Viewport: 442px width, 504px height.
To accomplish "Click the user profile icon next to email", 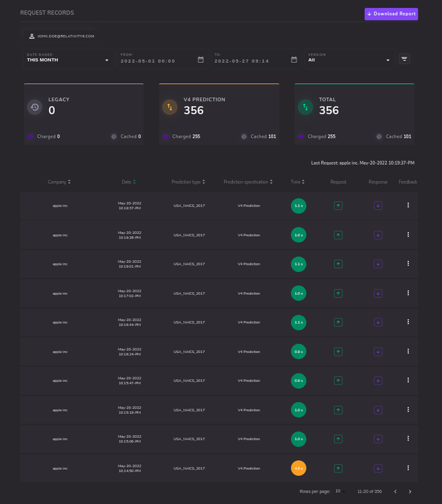I will point(32,37).
